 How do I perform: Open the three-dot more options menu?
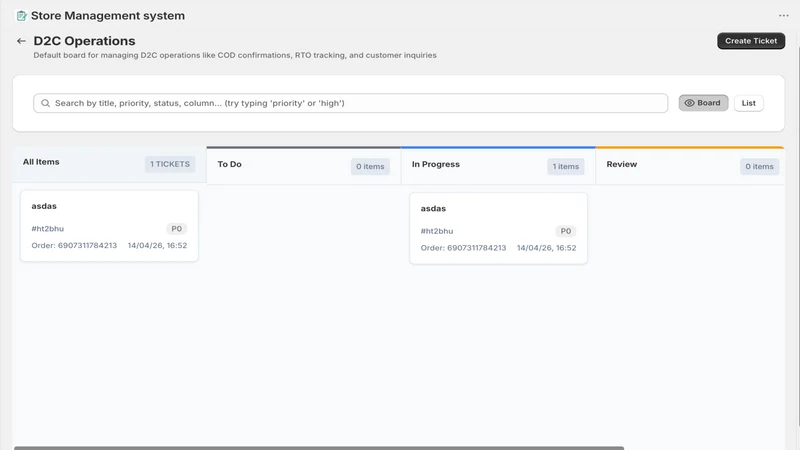click(x=784, y=16)
